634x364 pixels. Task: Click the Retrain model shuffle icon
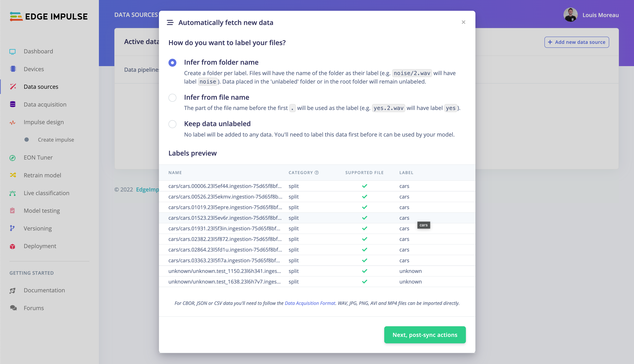(13, 175)
